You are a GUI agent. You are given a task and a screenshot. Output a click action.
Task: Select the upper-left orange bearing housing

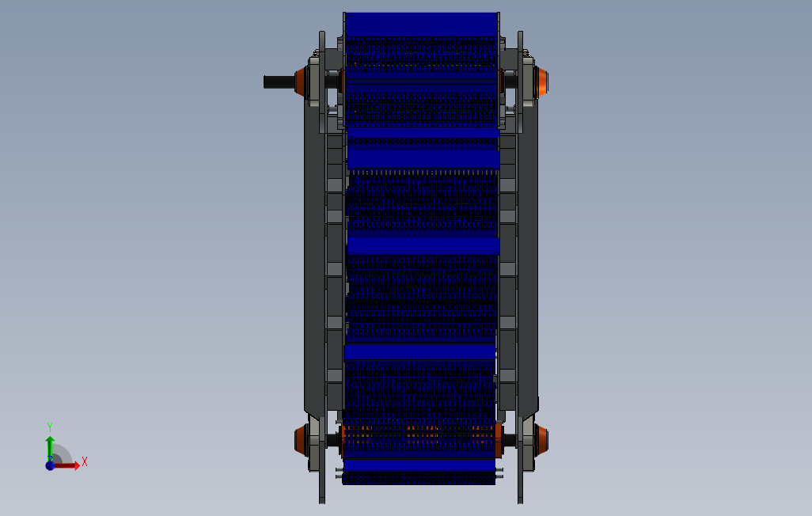tap(302, 82)
